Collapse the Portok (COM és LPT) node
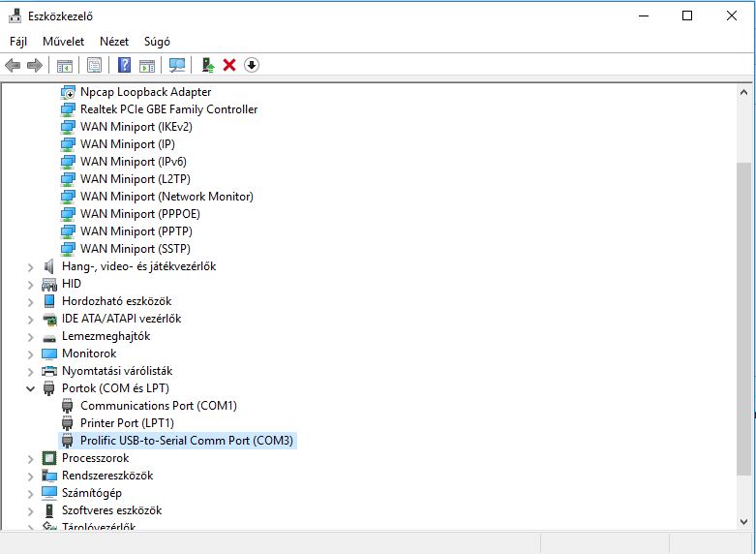The image size is (756, 554). point(31,388)
